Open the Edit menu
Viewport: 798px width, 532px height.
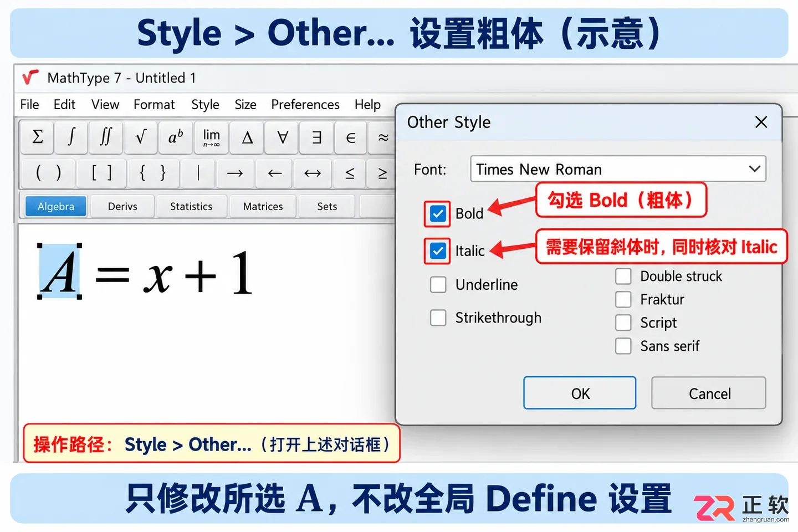(x=64, y=104)
